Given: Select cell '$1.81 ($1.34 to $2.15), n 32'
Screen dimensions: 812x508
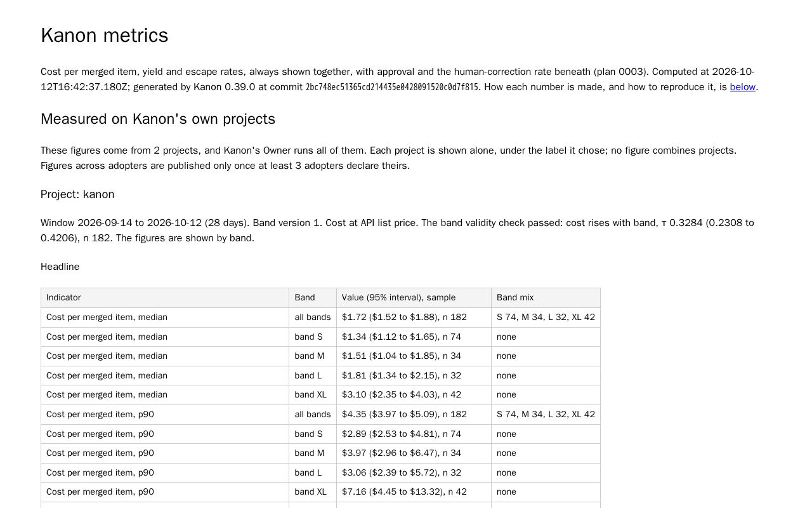Looking at the screenshot, I should 414,376.
